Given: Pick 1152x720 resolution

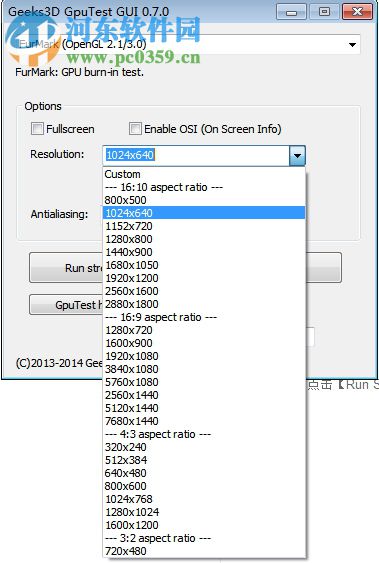Looking at the screenshot, I should coord(204,226).
